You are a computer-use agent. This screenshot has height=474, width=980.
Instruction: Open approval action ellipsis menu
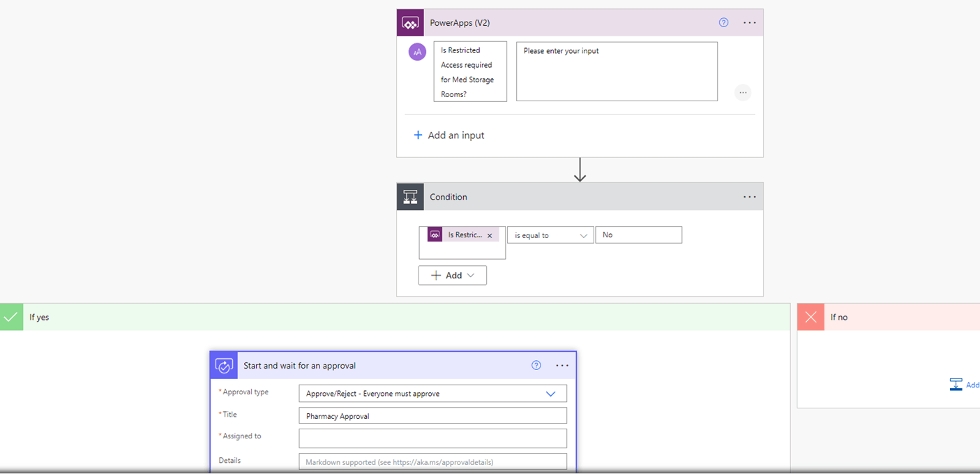[x=562, y=365]
